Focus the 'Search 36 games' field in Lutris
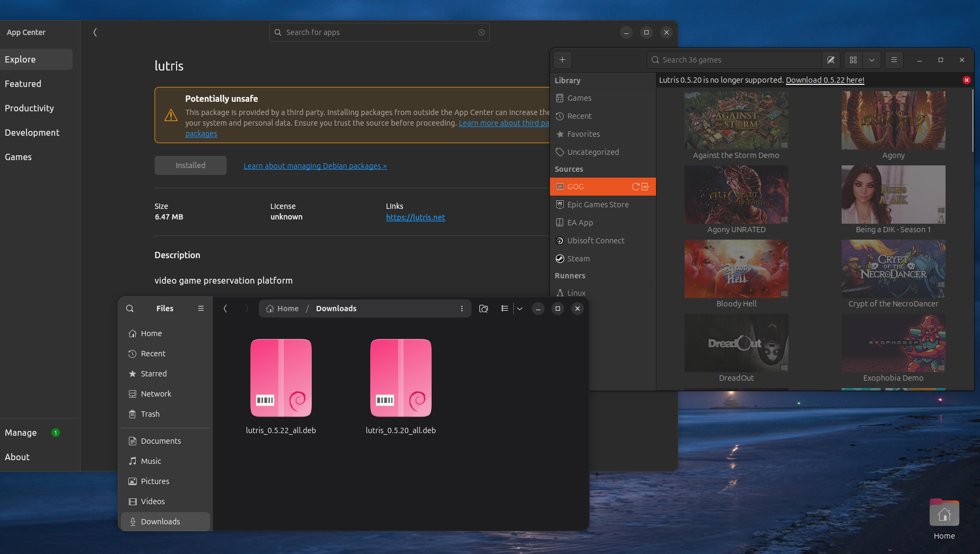Viewport: 980px width, 554px height. click(735, 60)
